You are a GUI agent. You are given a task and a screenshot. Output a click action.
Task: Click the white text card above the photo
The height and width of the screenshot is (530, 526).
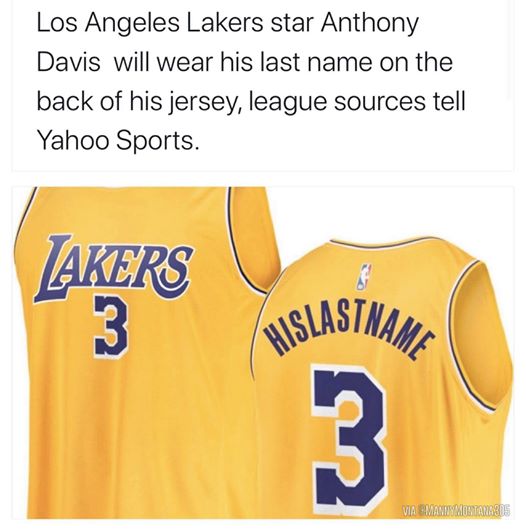(x=263, y=85)
